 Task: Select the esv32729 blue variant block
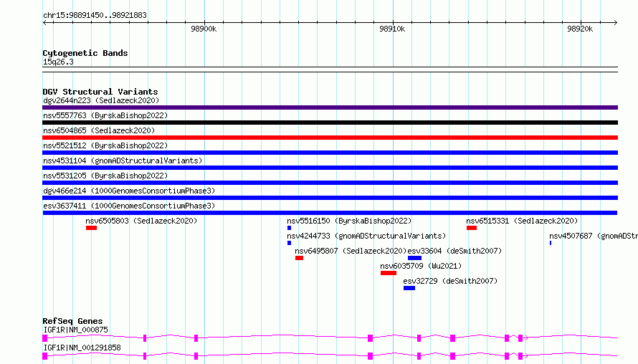click(x=409, y=288)
